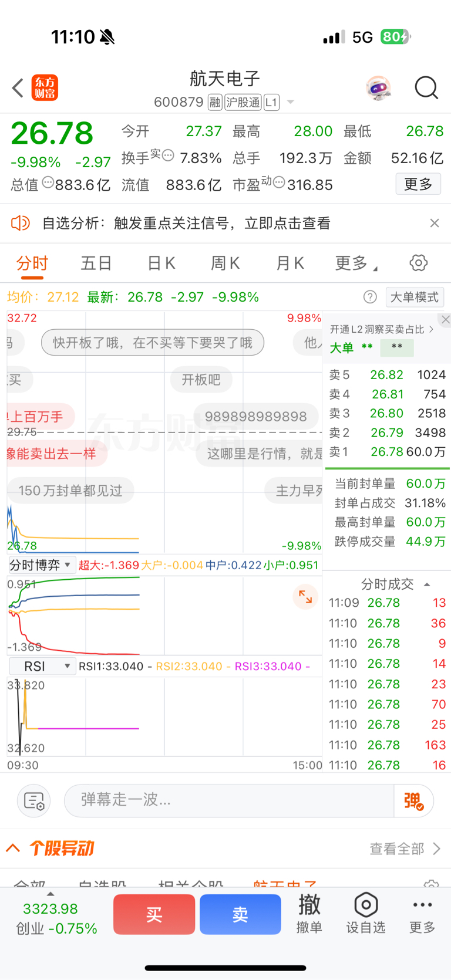
Task: Tap the 当前封单量 60.0万 value
Action: 426,484
